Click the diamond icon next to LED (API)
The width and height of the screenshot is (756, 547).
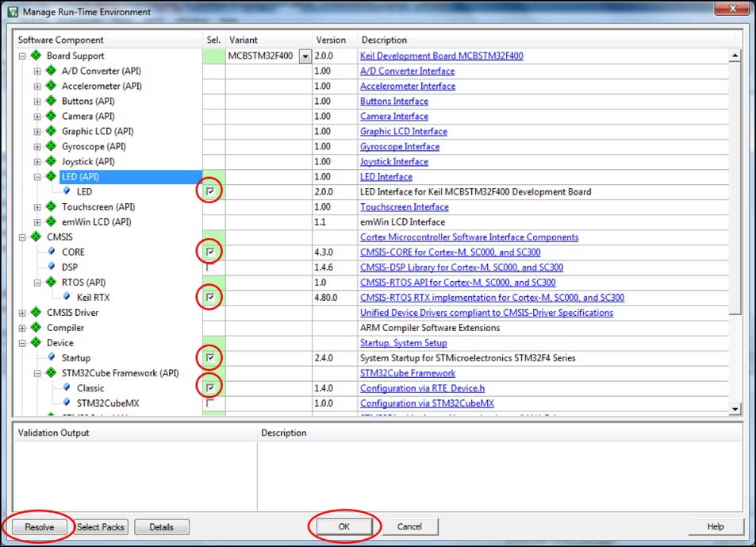click(51, 176)
